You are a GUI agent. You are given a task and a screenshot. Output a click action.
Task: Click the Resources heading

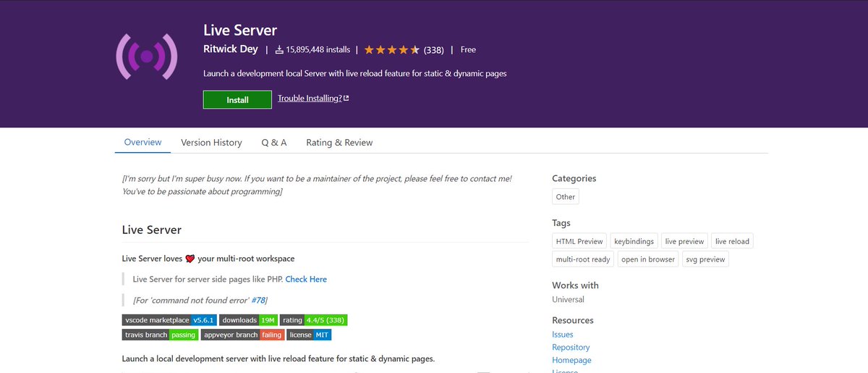[x=573, y=320]
